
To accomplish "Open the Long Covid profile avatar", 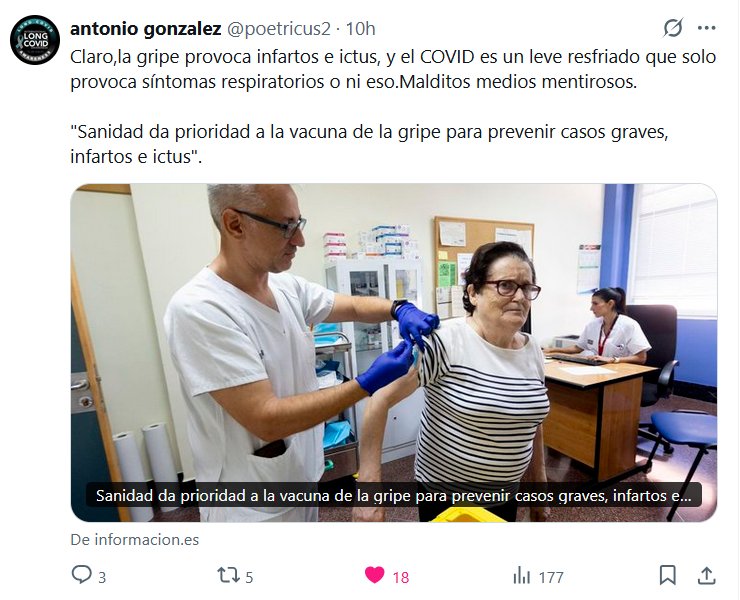I will 35,40.
